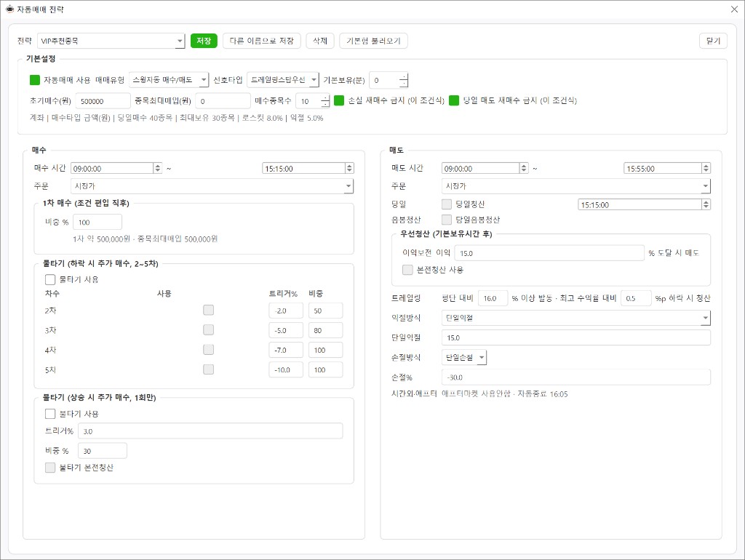
Task: Toggle the 4차 사용 checkbox
Action: (208, 350)
